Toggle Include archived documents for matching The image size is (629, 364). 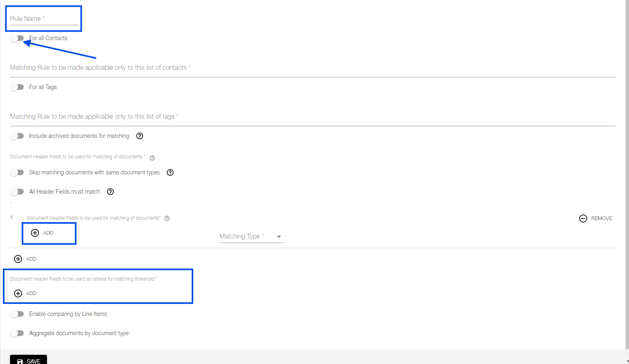point(17,136)
